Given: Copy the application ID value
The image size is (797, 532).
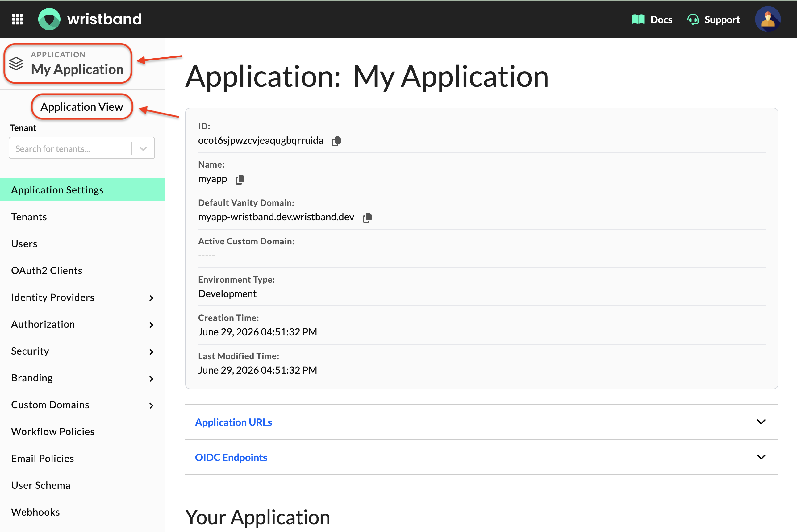Looking at the screenshot, I should click(x=336, y=141).
